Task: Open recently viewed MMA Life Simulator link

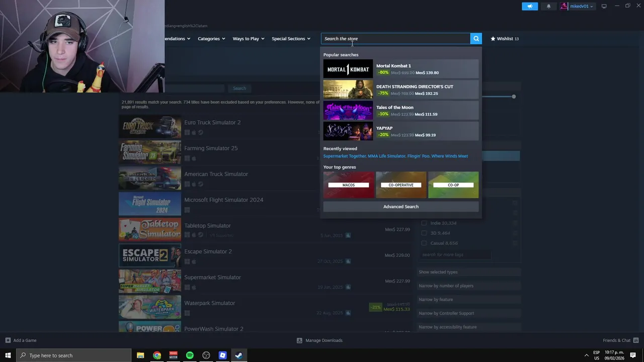Action: pyautogui.click(x=386, y=156)
